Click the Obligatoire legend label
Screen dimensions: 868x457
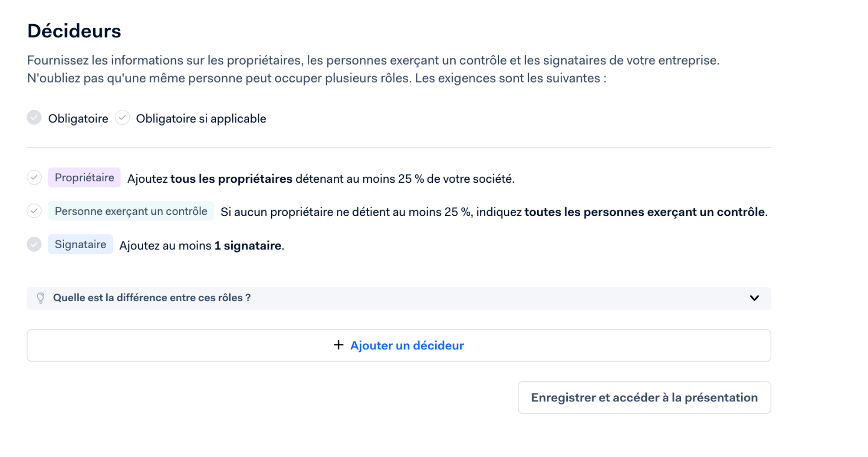click(x=78, y=118)
